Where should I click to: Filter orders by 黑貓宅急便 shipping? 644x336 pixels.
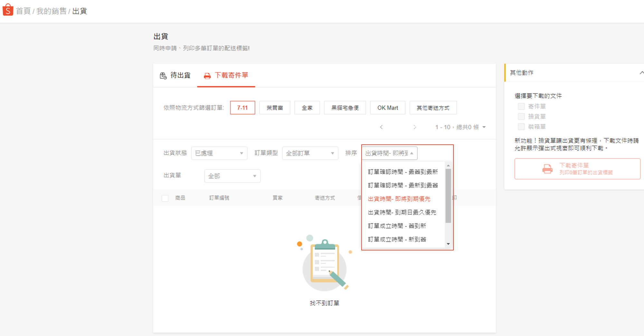pos(345,108)
